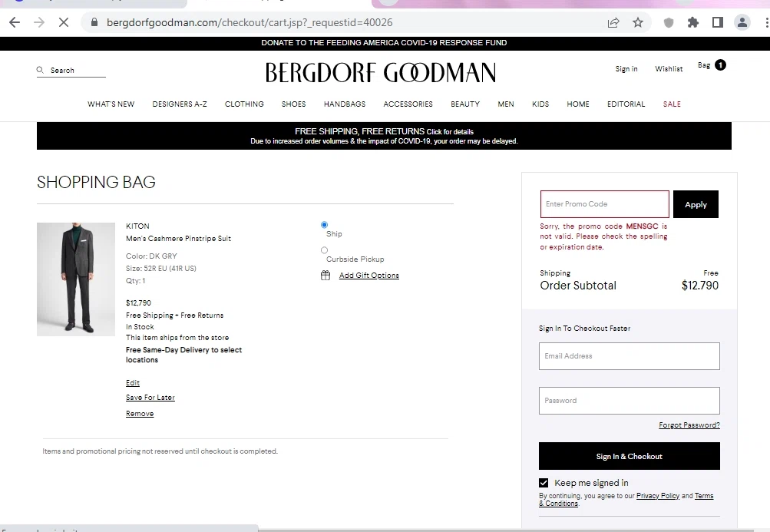Remove the suit from the bag
The width and height of the screenshot is (770, 532).
[140, 414]
